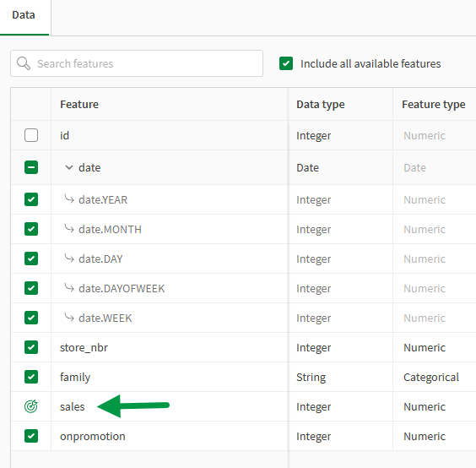The width and height of the screenshot is (476, 468).
Task: Click the search magnifier icon
Action: coord(24,63)
